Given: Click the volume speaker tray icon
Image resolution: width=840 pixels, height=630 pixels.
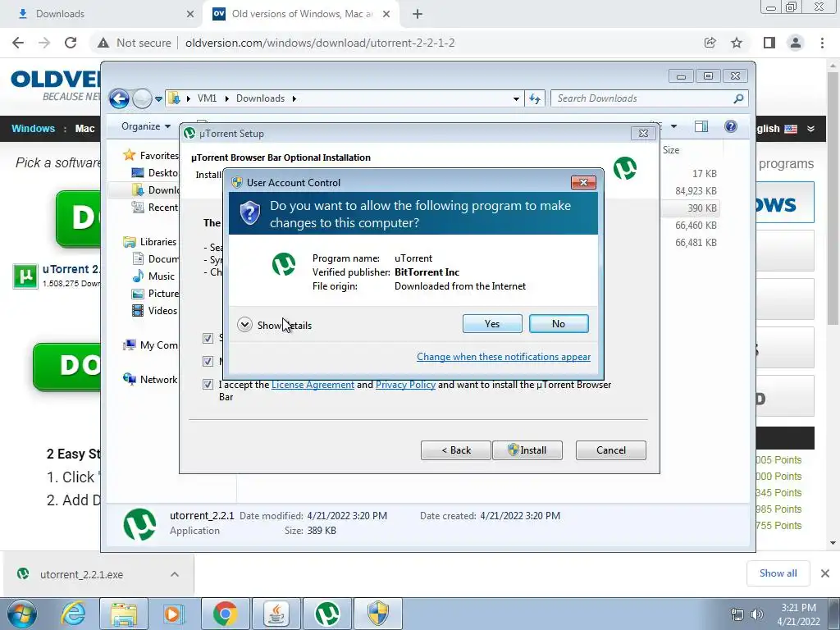Looking at the screenshot, I should (x=756, y=614).
